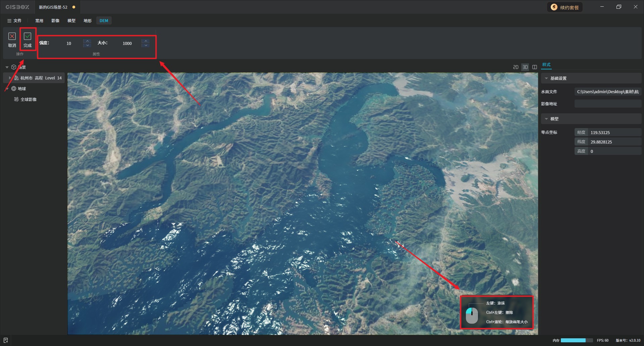Open the log icon in status bar

click(x=6, y=340)
